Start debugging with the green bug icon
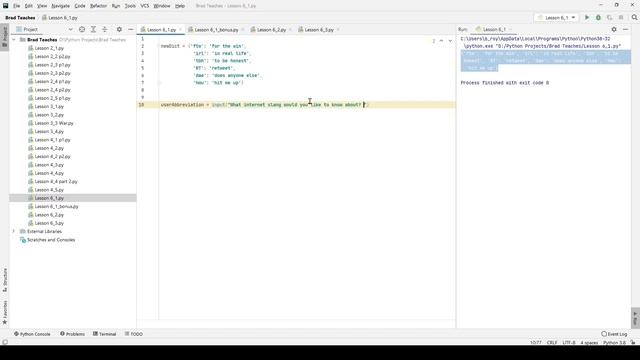 (x=598, y=18)
